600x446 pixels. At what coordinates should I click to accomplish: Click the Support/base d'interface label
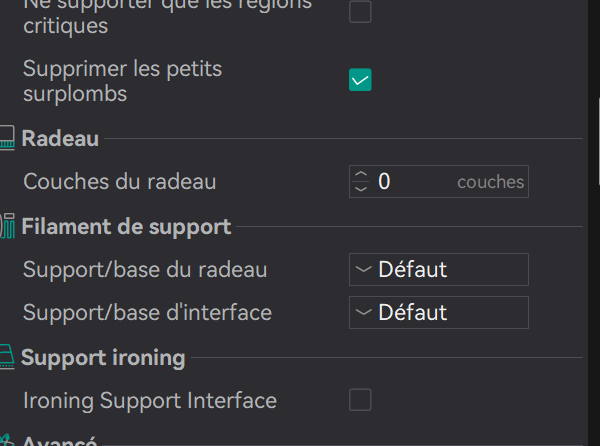[147, 312]
